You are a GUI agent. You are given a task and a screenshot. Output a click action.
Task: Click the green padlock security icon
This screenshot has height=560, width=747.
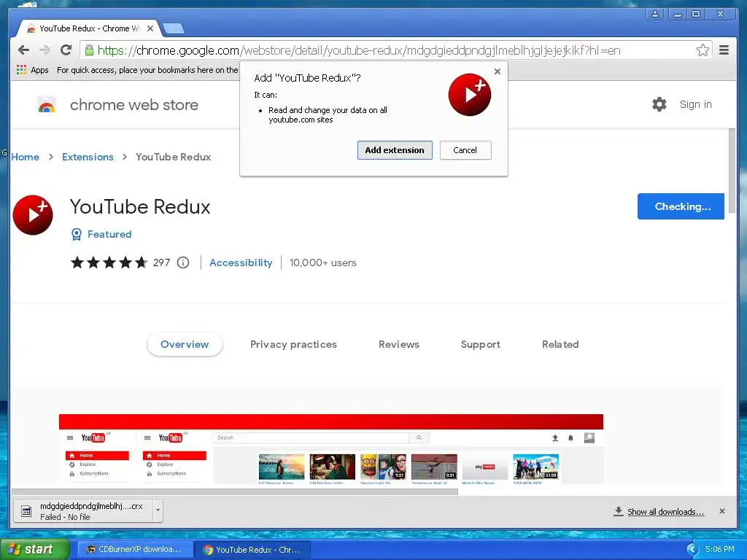tap(89, 50)
